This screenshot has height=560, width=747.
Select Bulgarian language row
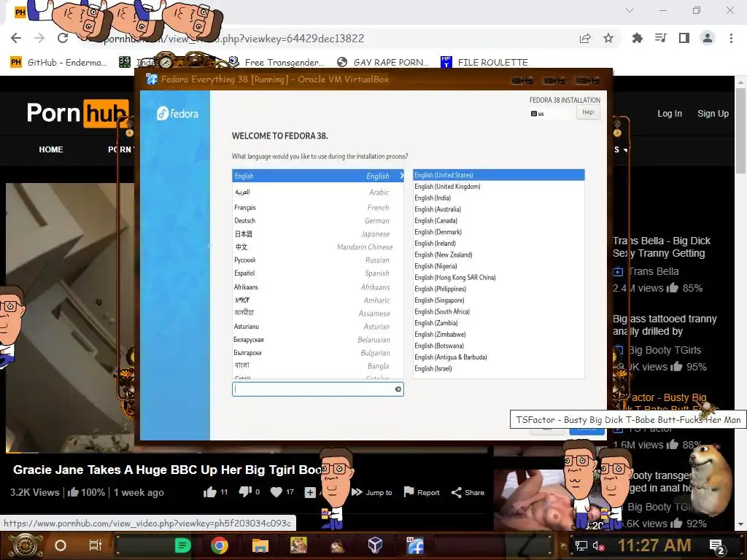[x=318, y=353]
